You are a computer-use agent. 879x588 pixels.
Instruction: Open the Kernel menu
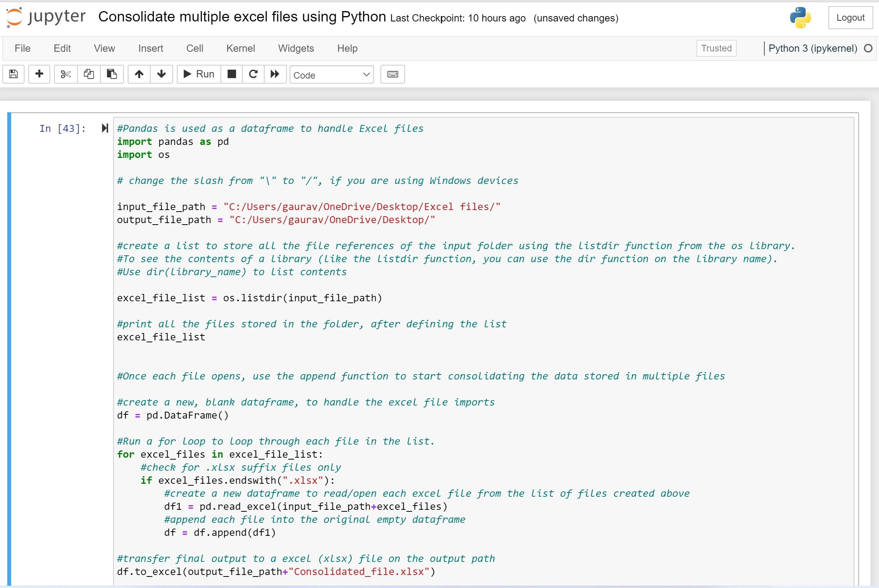tap(240, 48)
